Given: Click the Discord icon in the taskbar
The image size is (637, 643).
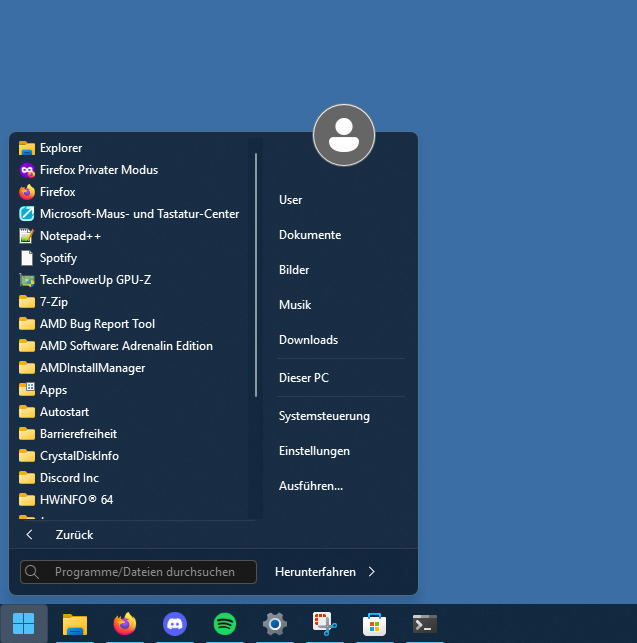Looking at the screenshot, I should pos(175,624).
